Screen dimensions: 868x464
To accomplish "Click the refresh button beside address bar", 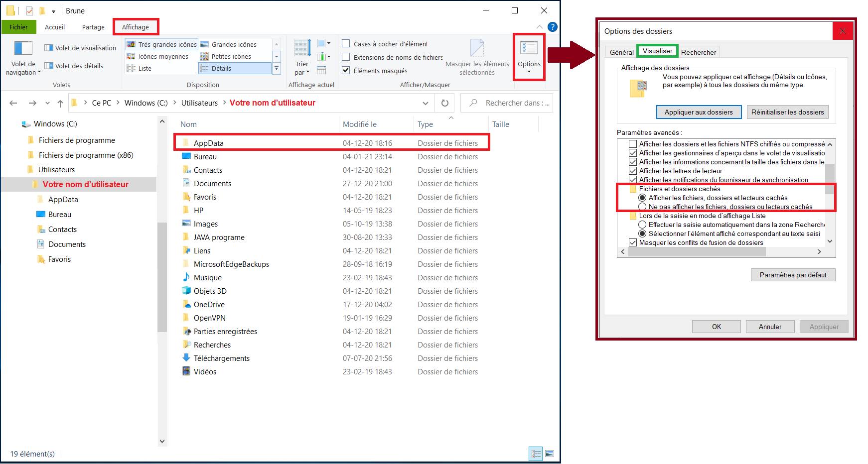I will [445, 103].
